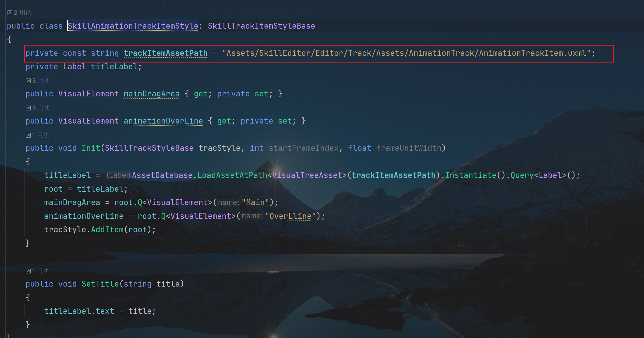Click the Instantiate method call
This screenshot has width=644, height=338.
tap(471, 175)
